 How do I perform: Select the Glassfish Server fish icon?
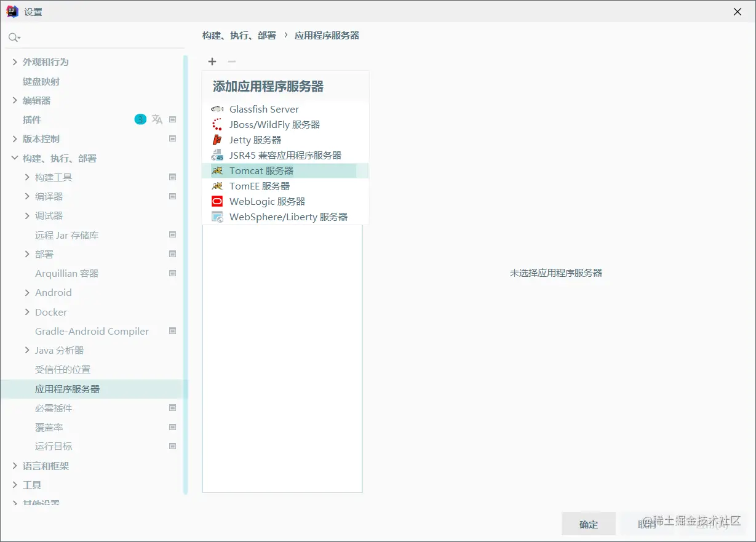pyautogui.click(x=217, y=109)
